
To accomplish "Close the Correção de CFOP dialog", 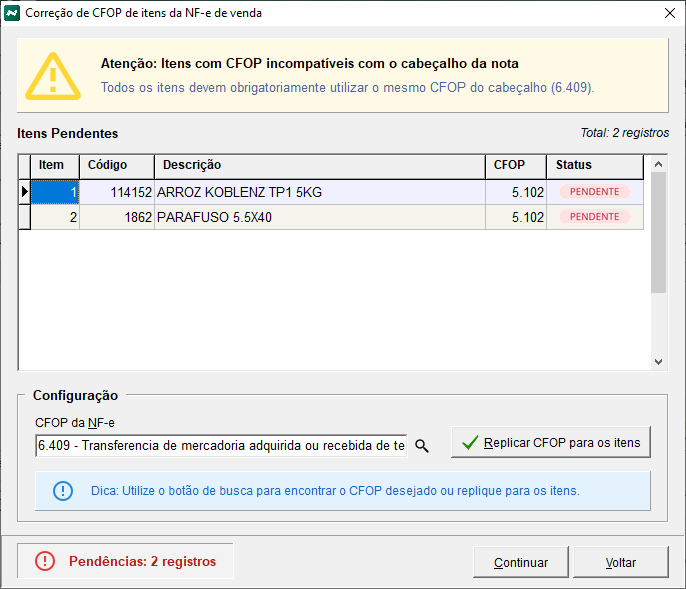I will (668, 13).
